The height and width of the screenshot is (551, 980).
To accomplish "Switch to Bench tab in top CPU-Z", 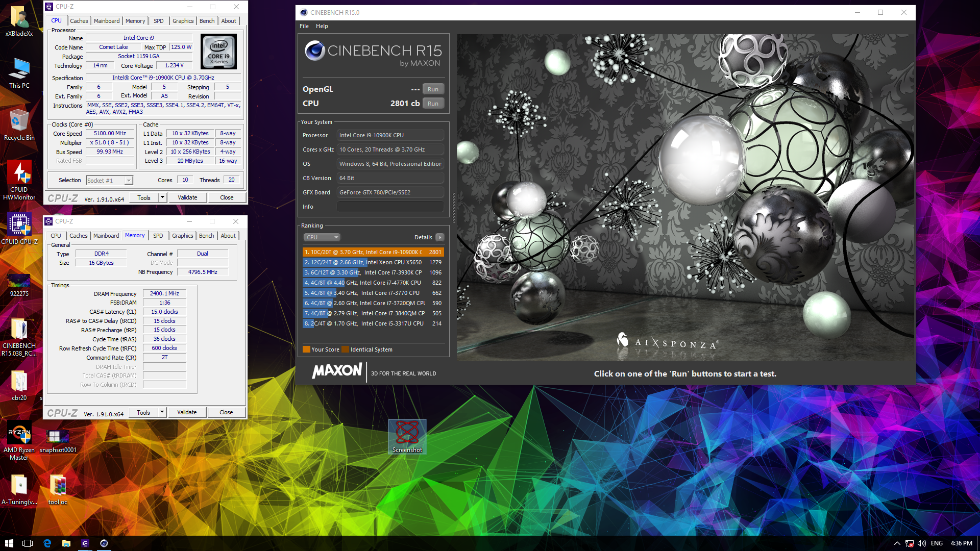I will (207, 21).
